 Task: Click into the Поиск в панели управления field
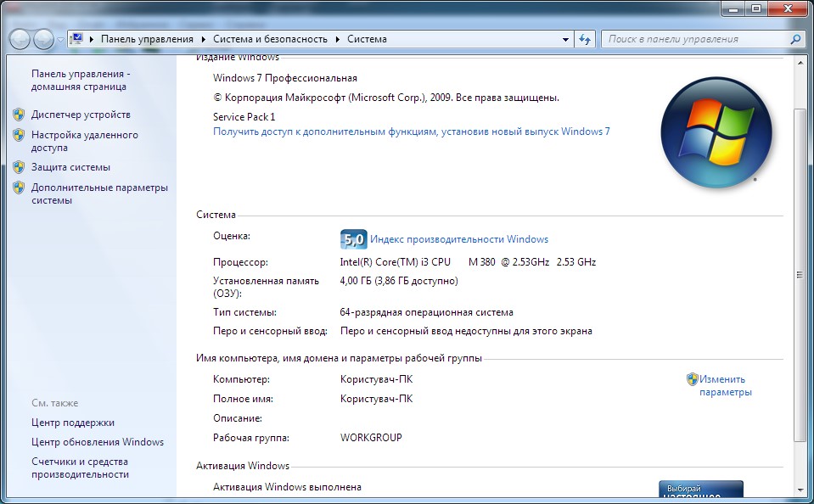(x=696, y=39)
